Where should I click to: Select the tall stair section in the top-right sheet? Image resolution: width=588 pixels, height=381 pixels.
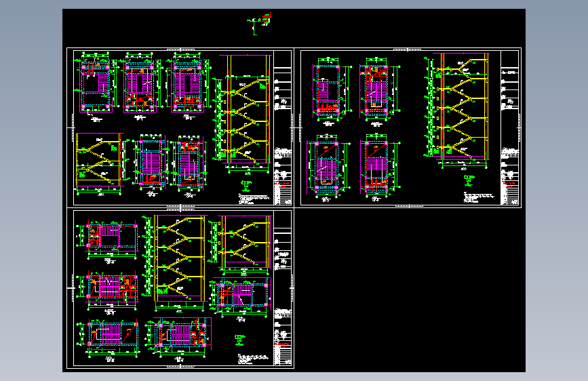click(x=457, y=111)
